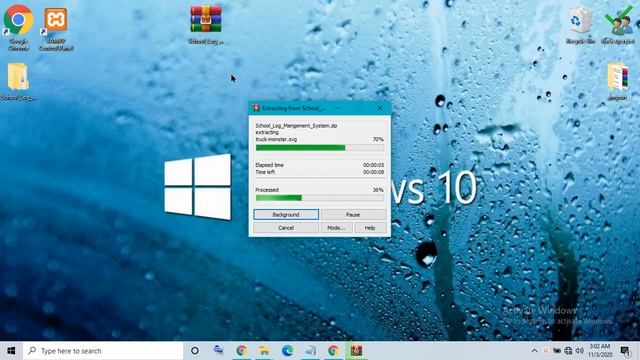Close the extraction dialog

[x=380, y=108]
